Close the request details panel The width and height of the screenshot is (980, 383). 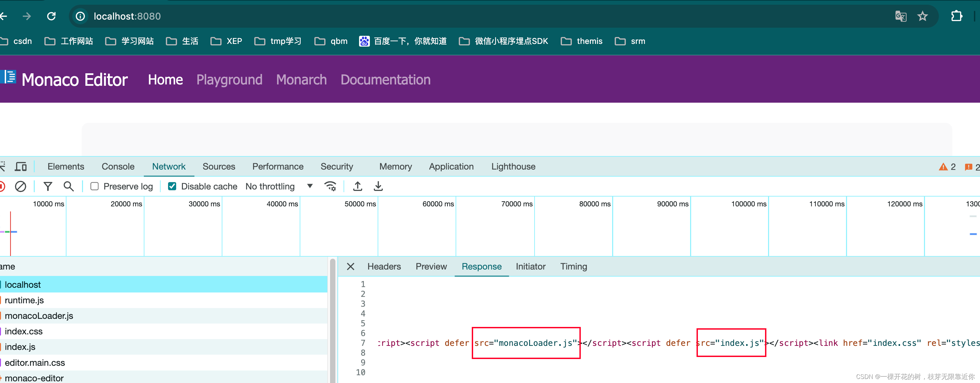click(x=350, y=266)
